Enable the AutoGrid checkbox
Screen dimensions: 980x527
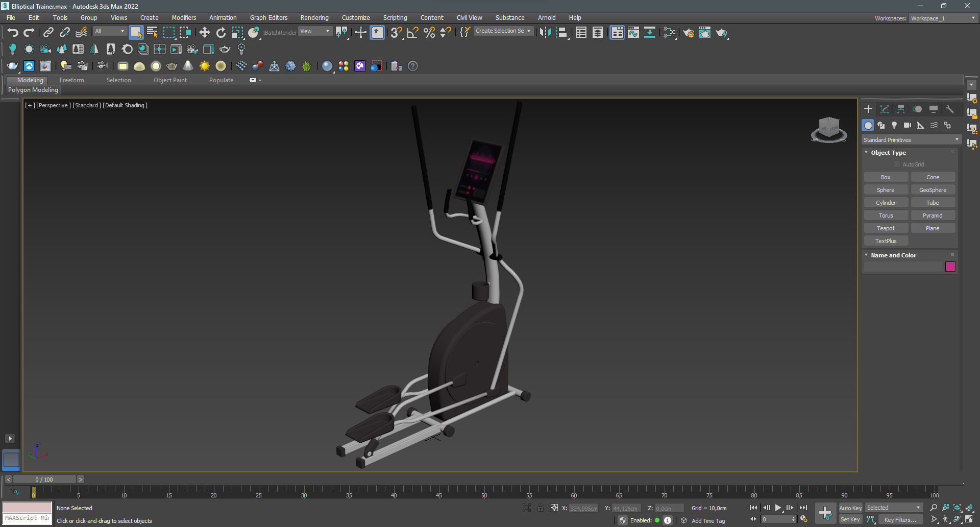(897, 164)
